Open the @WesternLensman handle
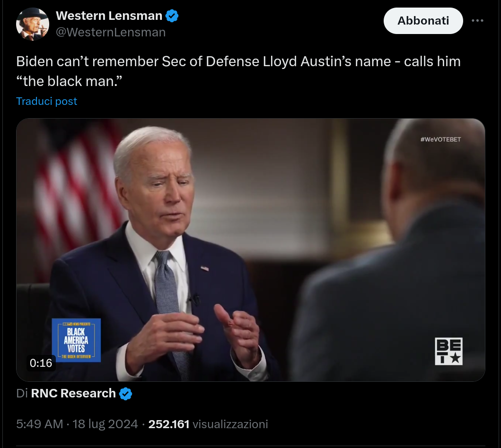This screenshot has width=501, height=448. tap(111, 32)
